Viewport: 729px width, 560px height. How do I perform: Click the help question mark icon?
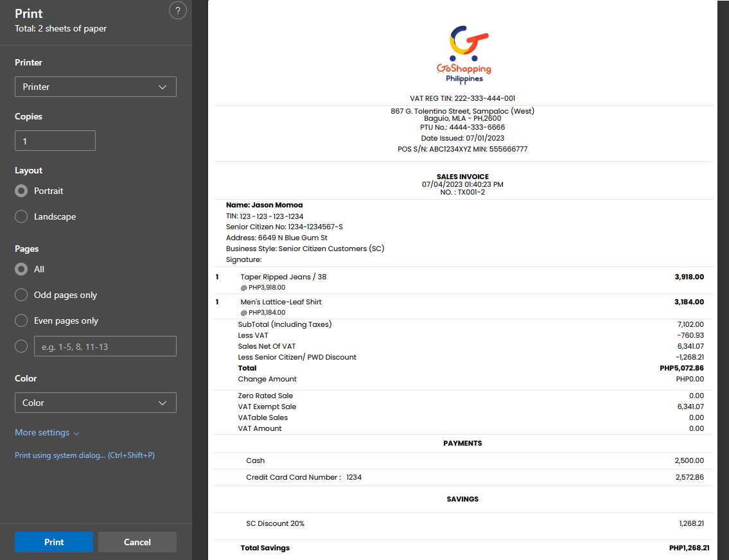(x=178, y=10)
